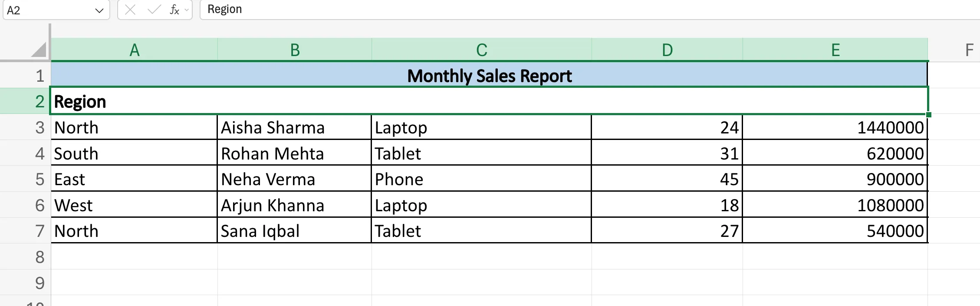The width and height of the screenshot is (980, 306).
Task: Select the cell with value 1440000
Action: [x=835, y=128]
